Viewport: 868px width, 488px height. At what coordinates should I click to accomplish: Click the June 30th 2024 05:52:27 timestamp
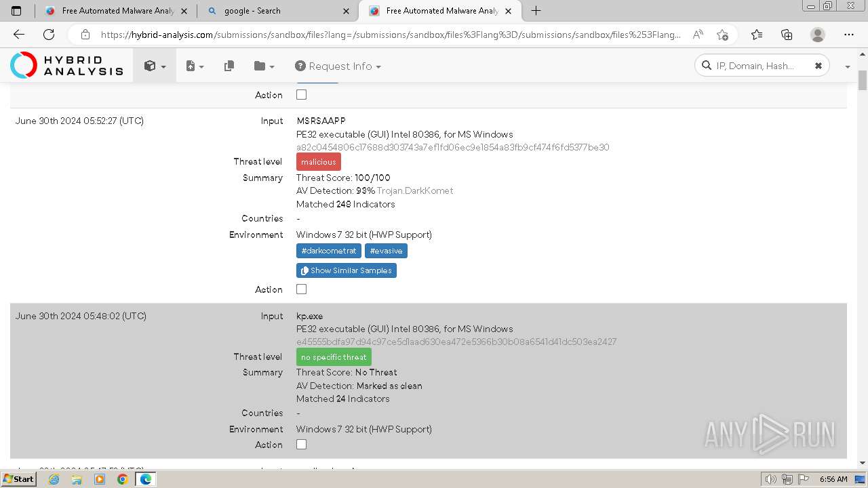[x=79, y=121]
